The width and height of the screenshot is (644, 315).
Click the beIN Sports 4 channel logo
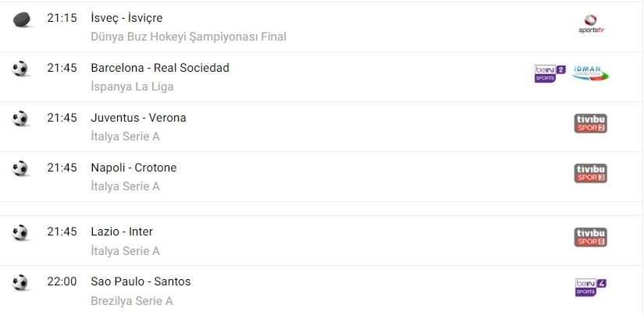(x=590, y=287)
